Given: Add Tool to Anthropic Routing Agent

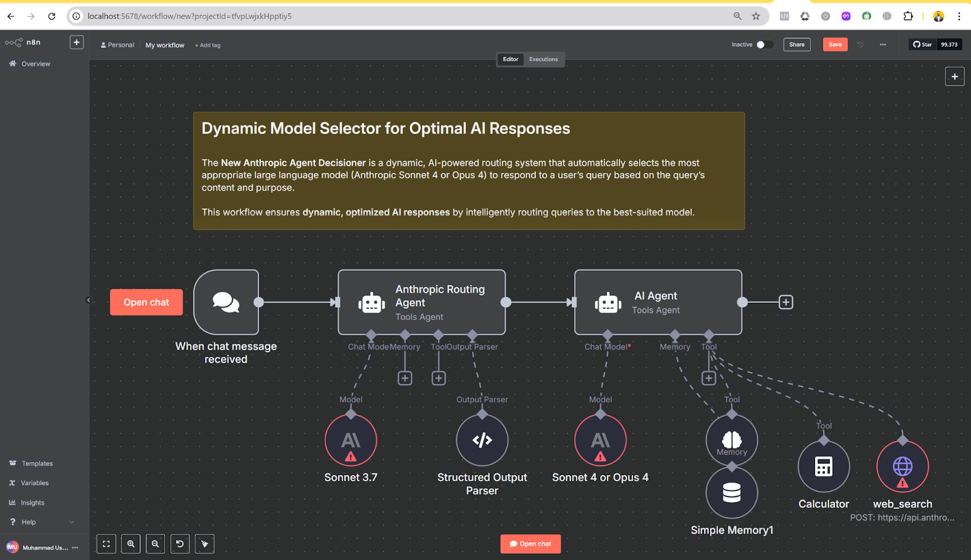Looking at the screenshot, I should tap(439, 378).
